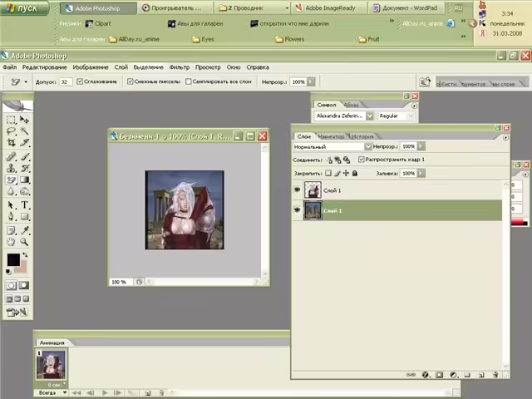Screen dimensions: 532x399
Task: Open the Файл menu
Action: point(10,67)
